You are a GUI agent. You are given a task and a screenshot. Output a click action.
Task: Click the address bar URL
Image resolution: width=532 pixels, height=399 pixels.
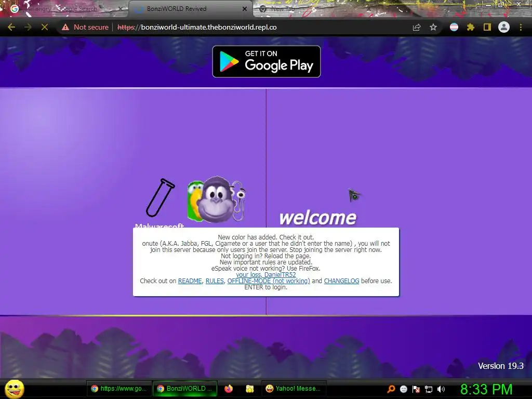click(197, 27)
